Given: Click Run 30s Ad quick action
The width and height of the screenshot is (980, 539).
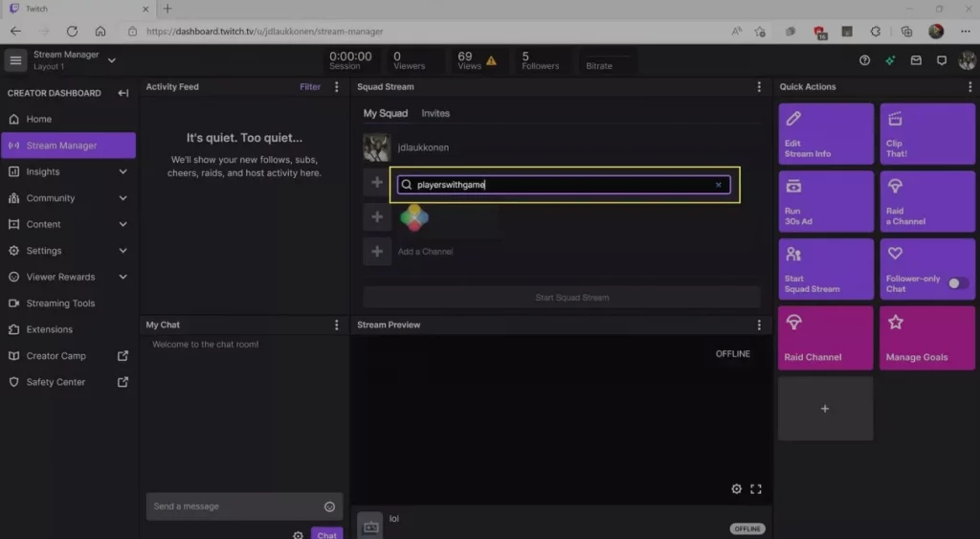Looking at the screenshot, I should coord(826,201).
